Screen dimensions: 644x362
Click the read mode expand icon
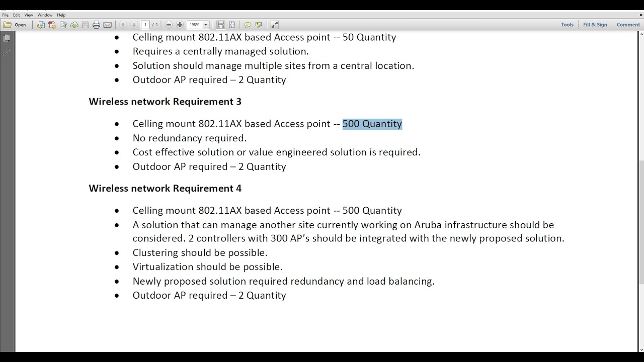274,25
